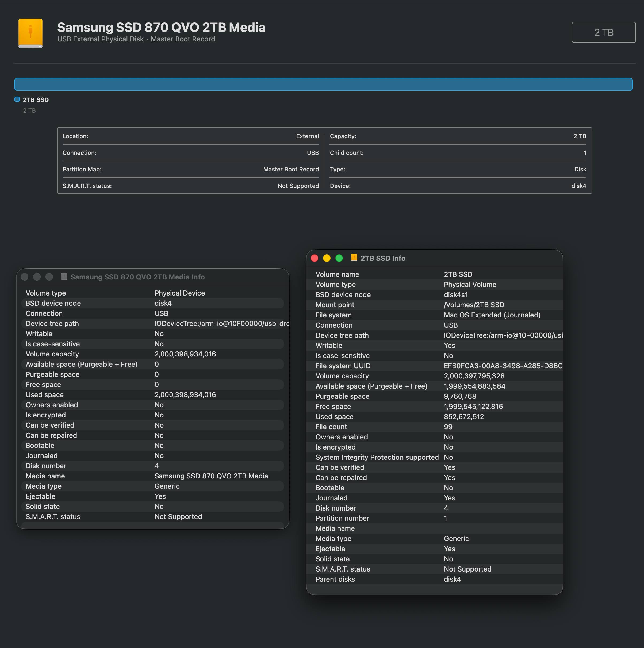Click 'System Integrity Protection supported' row label
644x648 pixels.
377,458
